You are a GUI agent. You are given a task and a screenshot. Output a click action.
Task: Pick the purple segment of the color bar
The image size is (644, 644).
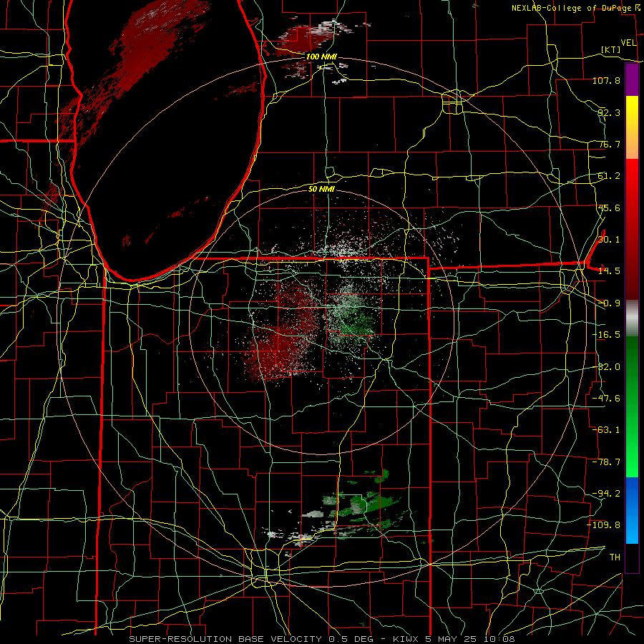632,80
